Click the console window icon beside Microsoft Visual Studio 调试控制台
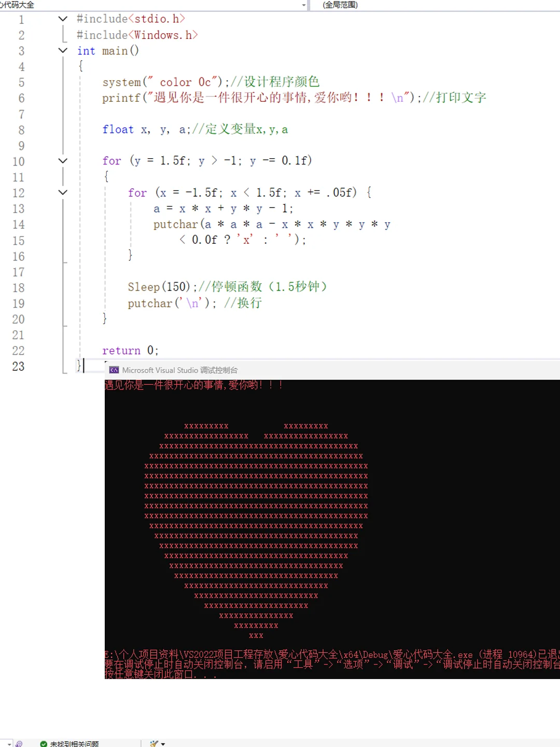Screen dimensions: 560x747 point(114,370)
